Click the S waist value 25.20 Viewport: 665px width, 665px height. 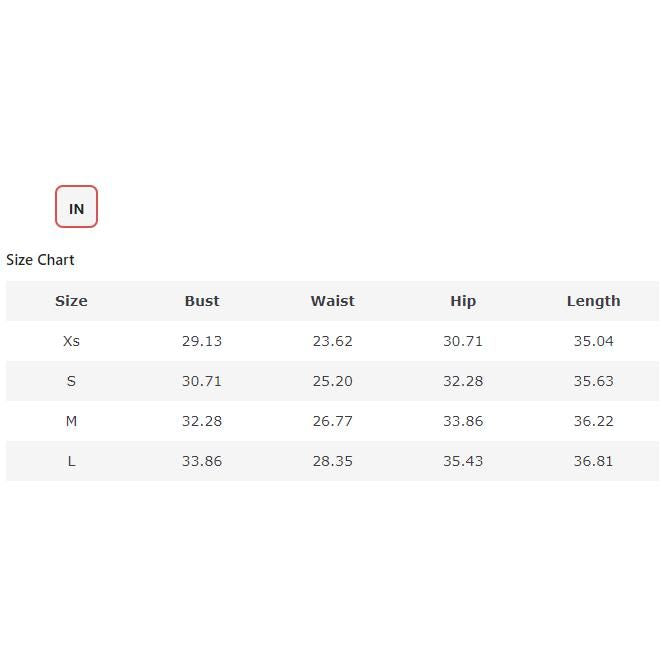332,381
